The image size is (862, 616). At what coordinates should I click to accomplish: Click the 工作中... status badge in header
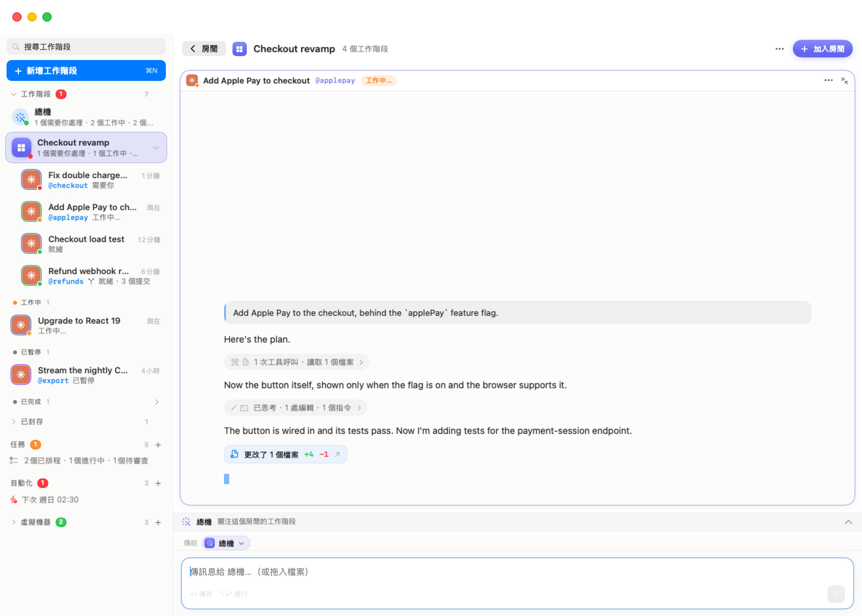(x=378, y=80)
